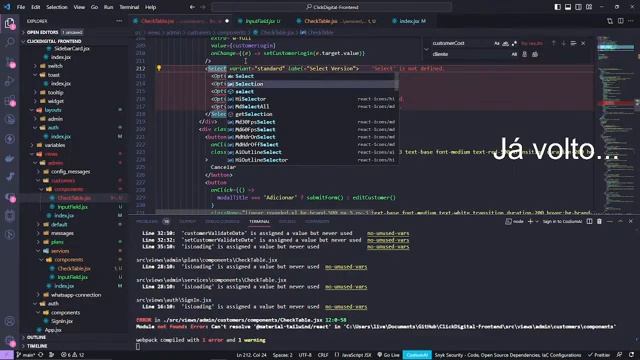This screenshot has height=360, width=640.
Task: Toggle the primary sidebar layout button
Action: [558, 7]
